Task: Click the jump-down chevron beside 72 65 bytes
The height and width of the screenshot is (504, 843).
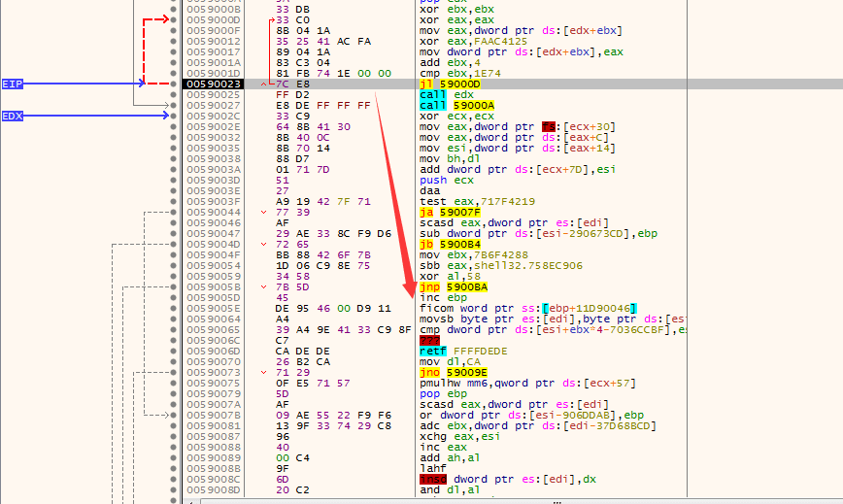Action: (x=263, y=245)
